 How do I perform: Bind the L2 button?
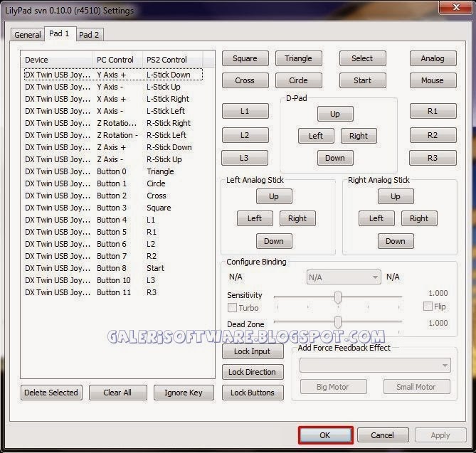click(x=245, y=135)
